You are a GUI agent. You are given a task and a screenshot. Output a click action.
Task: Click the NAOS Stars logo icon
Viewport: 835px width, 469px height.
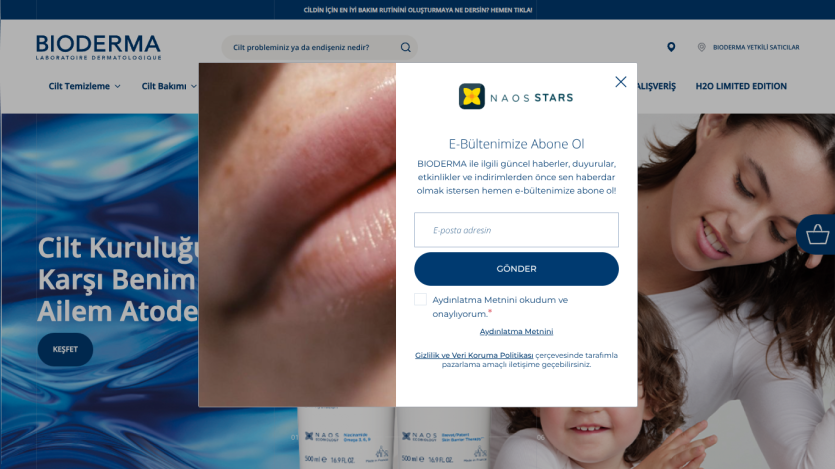(472, 96)
